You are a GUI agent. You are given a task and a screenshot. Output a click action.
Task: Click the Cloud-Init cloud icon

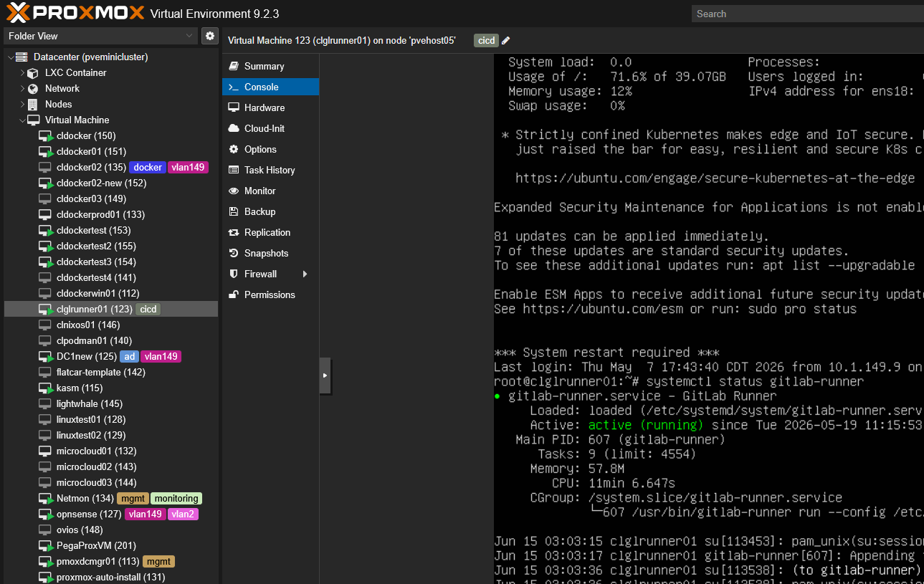pos(233,128)
